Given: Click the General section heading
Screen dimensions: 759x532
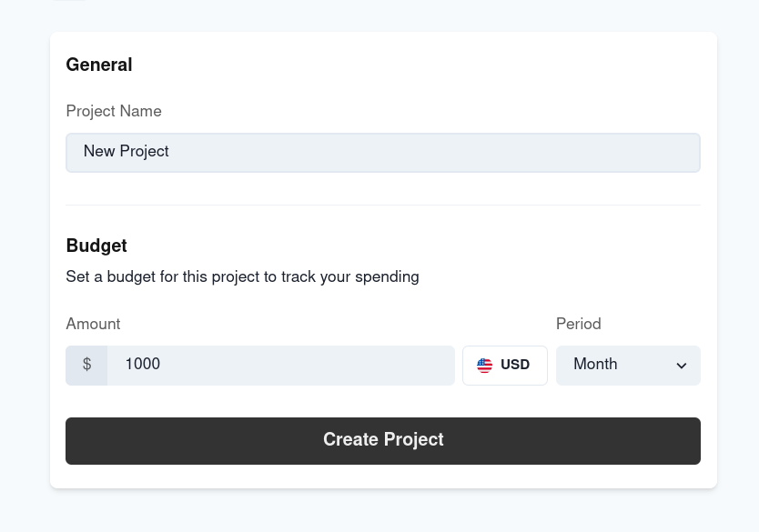Looking at the screenshot, I should pos(99,65).
